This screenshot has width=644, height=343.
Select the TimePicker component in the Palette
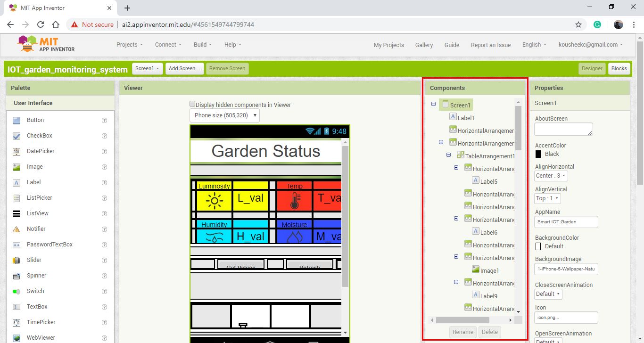coord(40,322)
